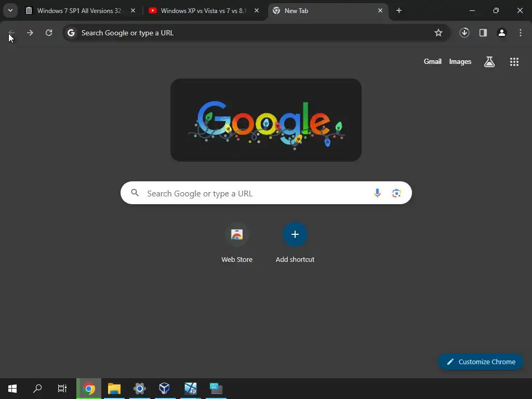Open the XP virtual machine taskbar icon

pyautogui.click(x=190, y=389)
